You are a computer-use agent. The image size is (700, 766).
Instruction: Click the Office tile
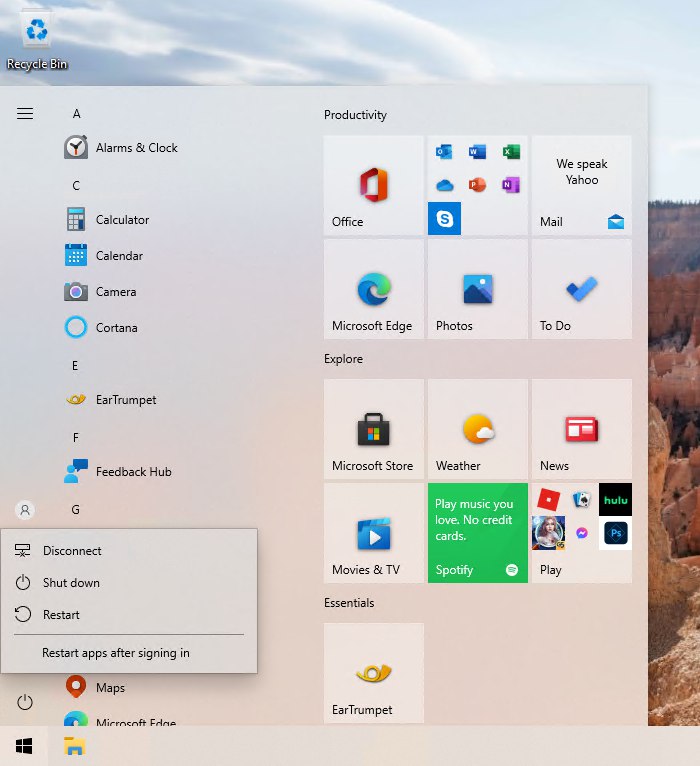[x=374, y=185]
